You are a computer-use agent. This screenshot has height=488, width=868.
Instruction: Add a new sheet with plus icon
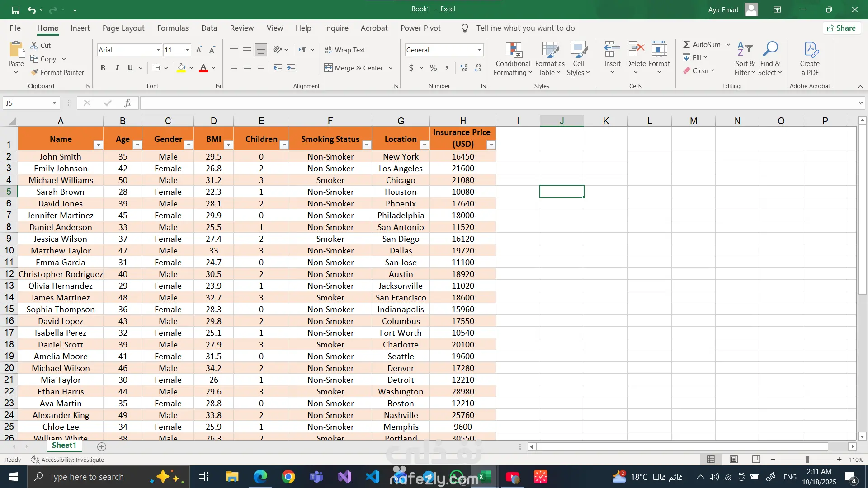click(x=102, y=447)
